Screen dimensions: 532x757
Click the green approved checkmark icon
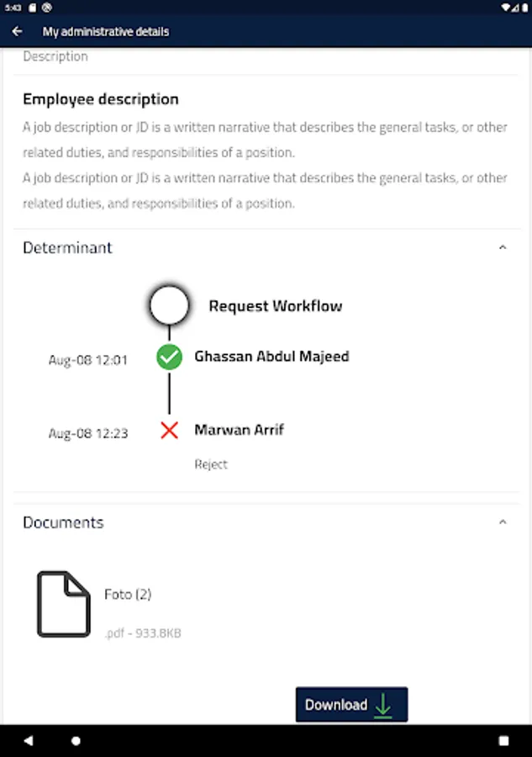[x=169, y=357]
